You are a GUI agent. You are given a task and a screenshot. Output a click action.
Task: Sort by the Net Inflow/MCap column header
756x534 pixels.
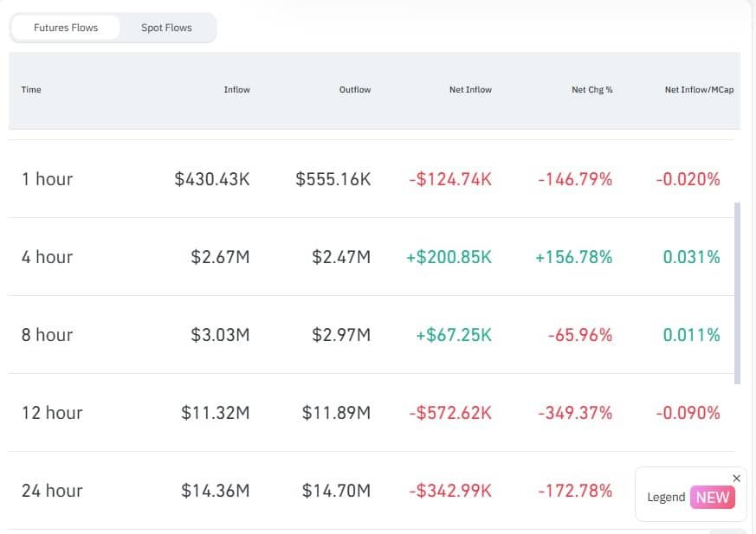tap(699, 90)
